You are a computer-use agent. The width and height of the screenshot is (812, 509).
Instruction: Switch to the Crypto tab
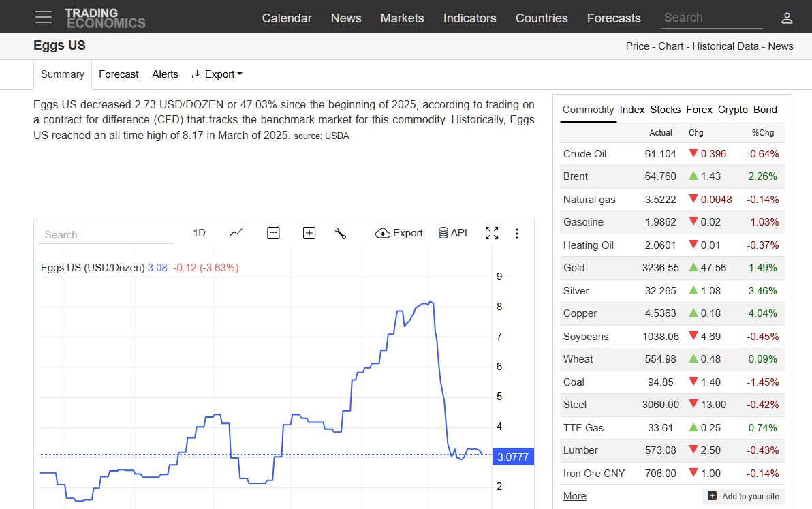[x=733, y=110]
